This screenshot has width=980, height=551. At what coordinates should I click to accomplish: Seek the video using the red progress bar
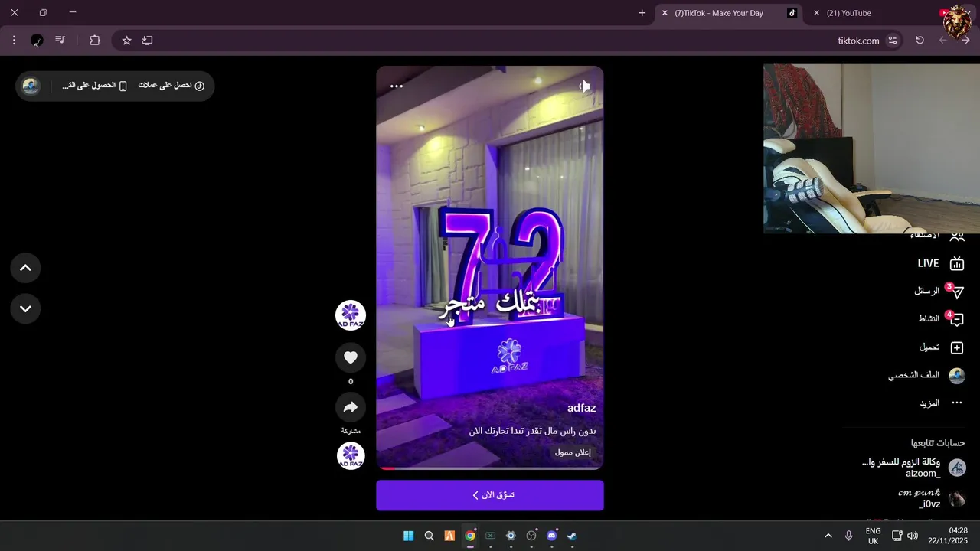490,468
